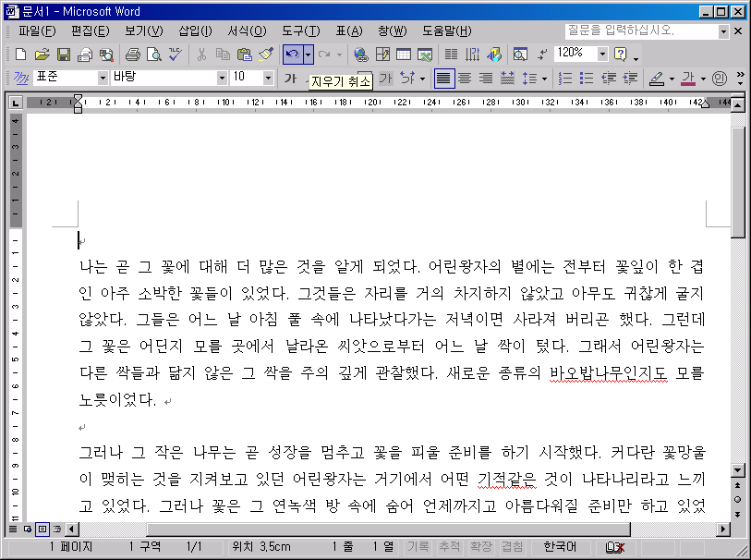
Task: Click the numbered list icon
Action: (x=565, y=79)
